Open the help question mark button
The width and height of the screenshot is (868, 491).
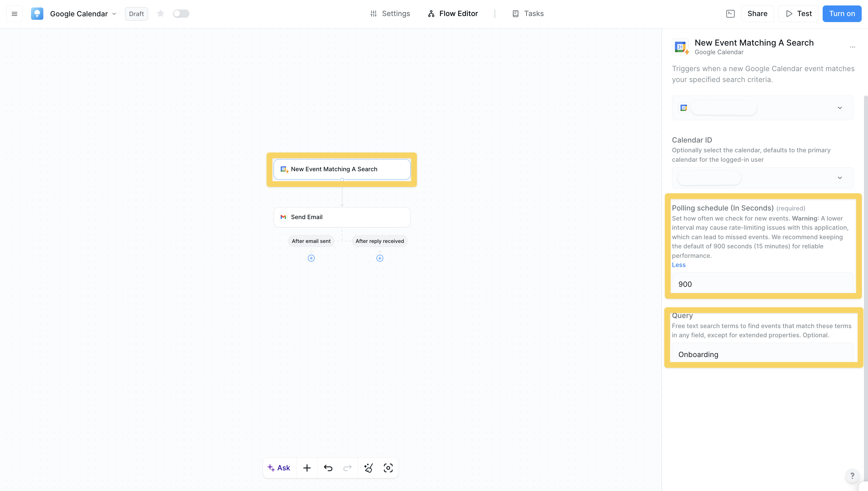tap(852, 476)
